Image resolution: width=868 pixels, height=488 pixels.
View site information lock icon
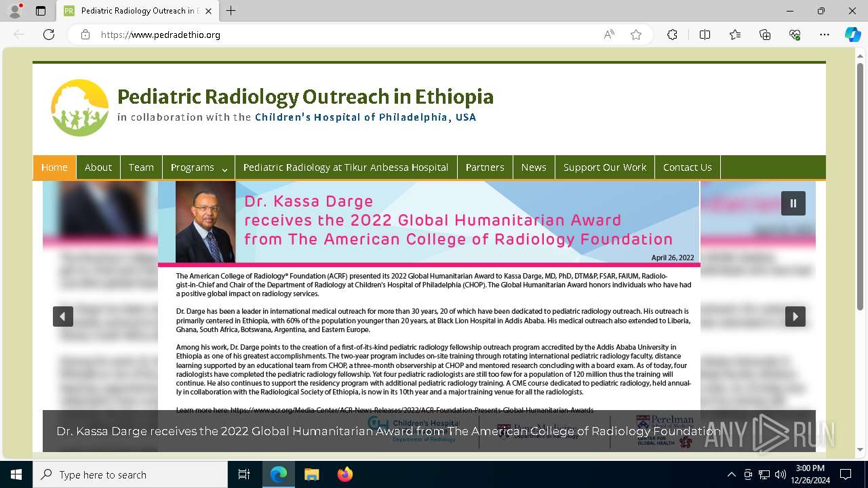85,35
